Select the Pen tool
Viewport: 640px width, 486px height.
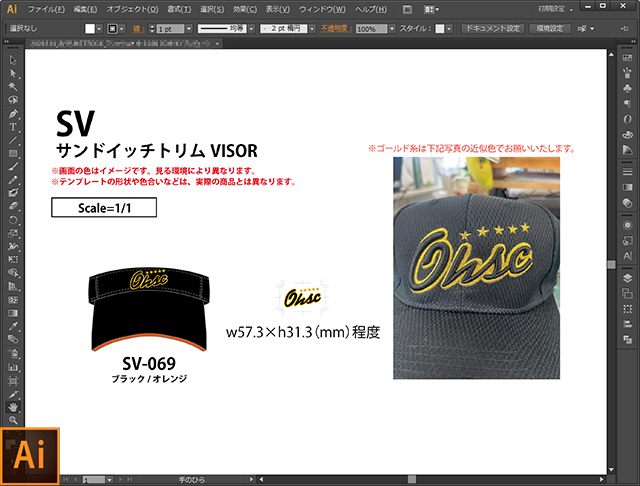click(13, 113)
